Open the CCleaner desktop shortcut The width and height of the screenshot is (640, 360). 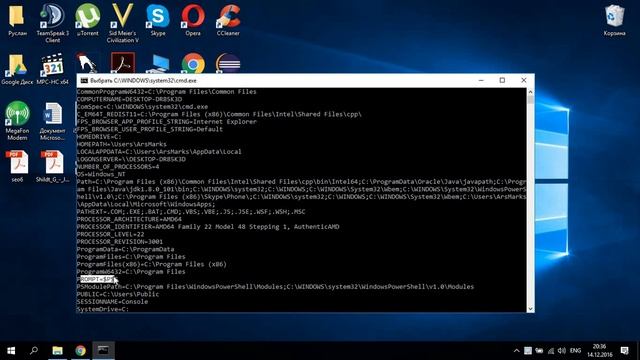click(228, 20)
